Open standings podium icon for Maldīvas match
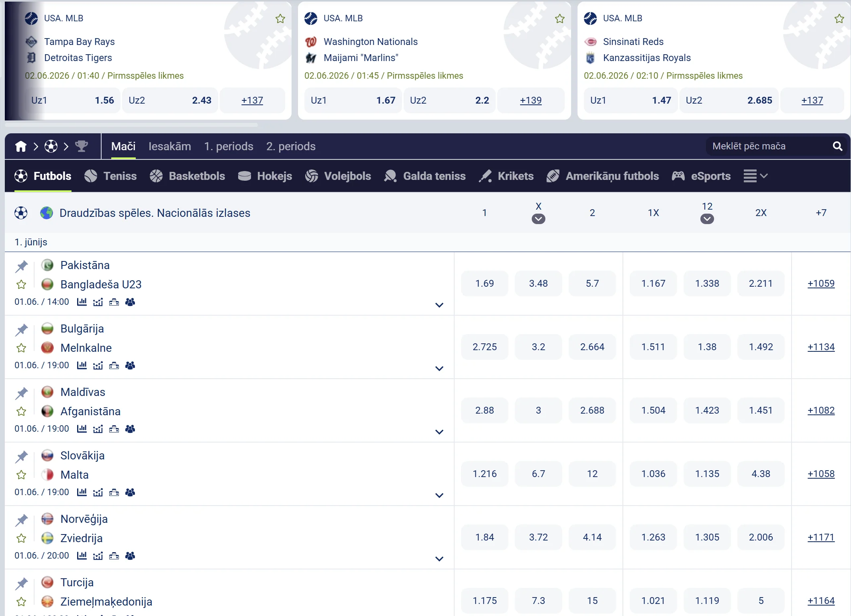Screen dimensions: 851x616 [114, 429]
